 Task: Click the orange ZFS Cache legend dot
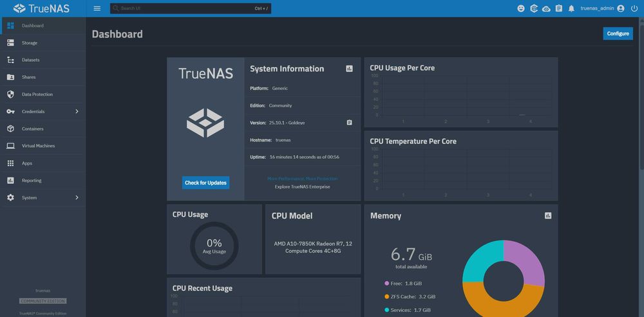pos(387,296)
